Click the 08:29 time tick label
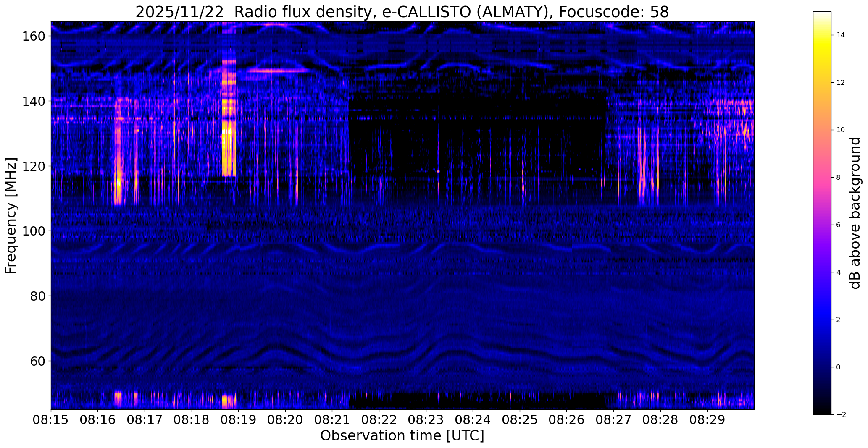Viewport: 868px width, 448px height. tap(707, 420)
